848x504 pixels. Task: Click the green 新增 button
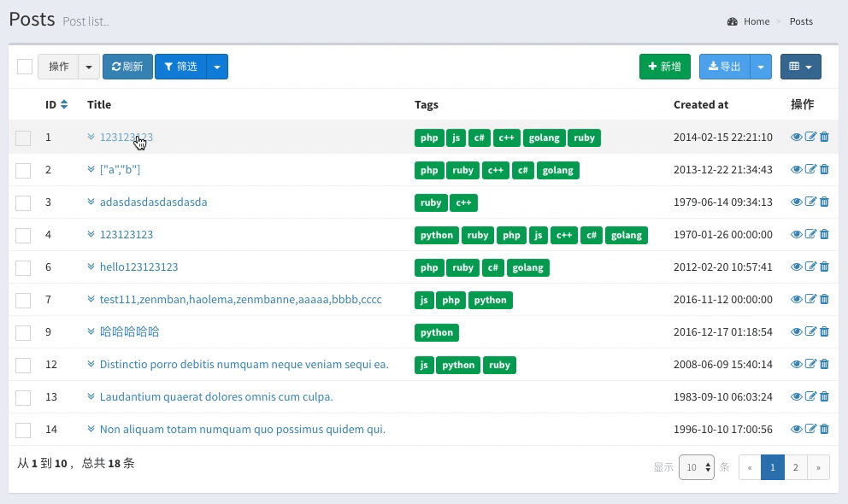coord(665,67)
